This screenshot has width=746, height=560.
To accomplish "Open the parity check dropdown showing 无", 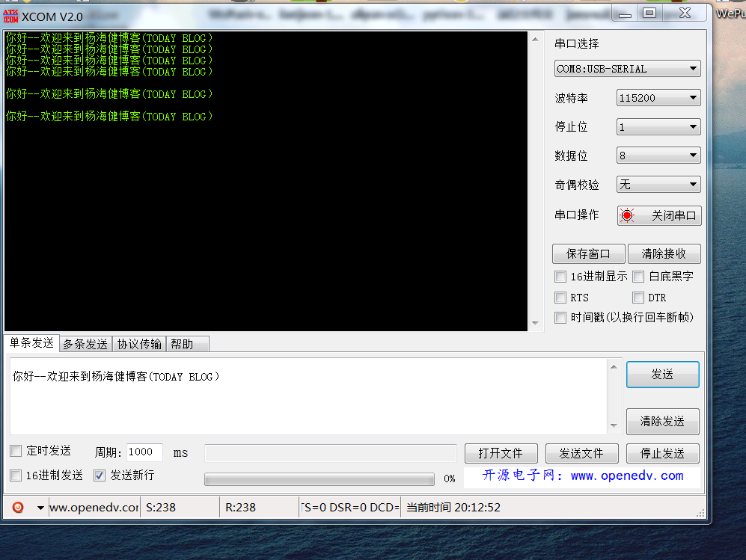I will [658, 185].
